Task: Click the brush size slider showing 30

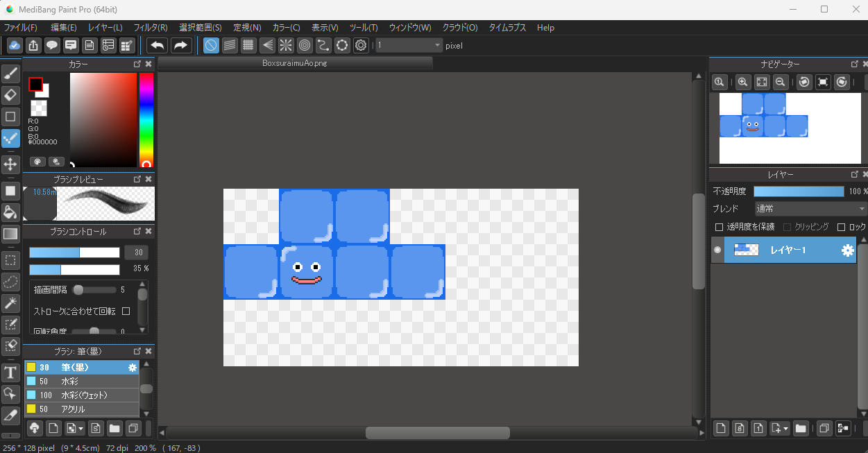Action: [74, 253]
